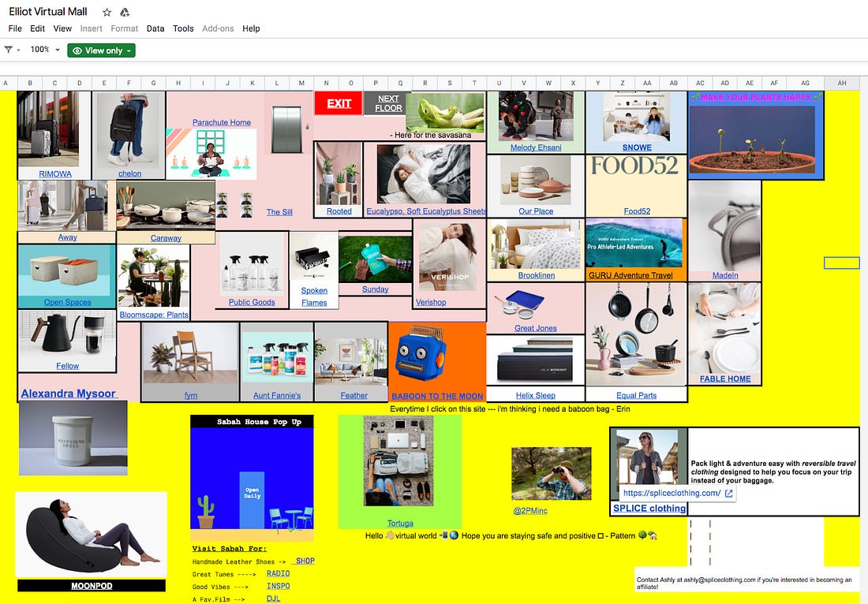Follow the Madeln link
The height and width of the screenshot is (604, 868).
pyautogui.click(x=725, y=275)
